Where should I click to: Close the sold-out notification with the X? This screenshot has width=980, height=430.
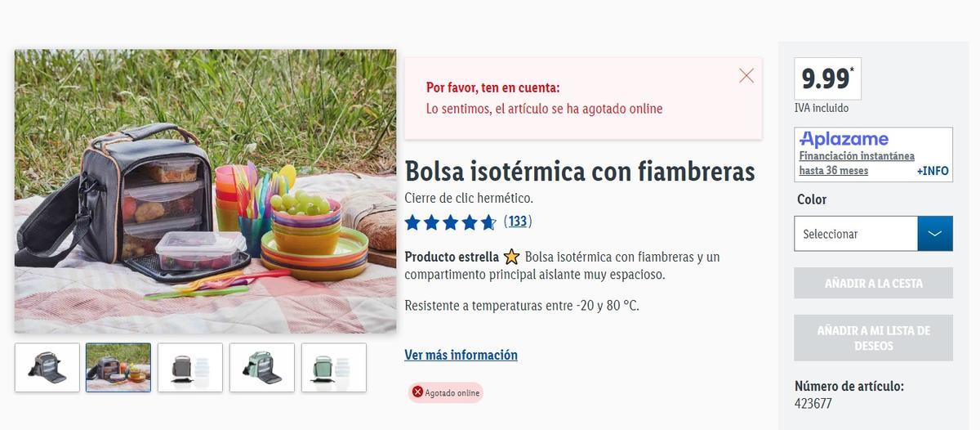click(x=746, y=75)
